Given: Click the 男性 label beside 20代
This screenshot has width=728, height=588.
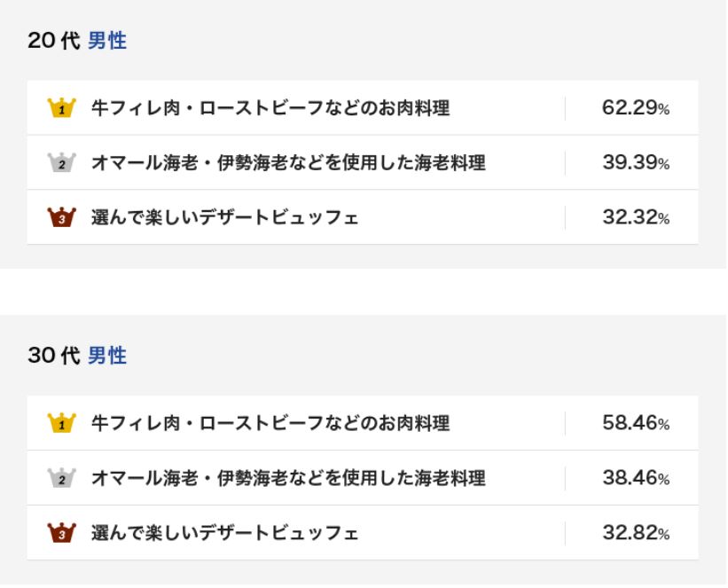Looking at the screenshot, I should [x=107, y=41].
